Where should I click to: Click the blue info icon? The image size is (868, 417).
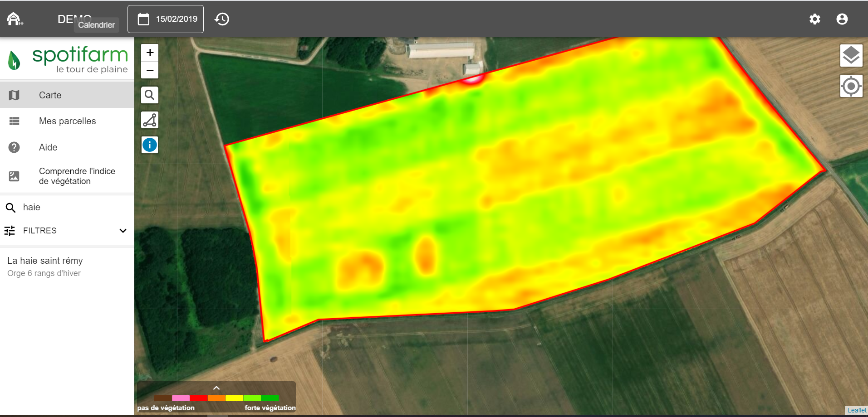[150, 145]
